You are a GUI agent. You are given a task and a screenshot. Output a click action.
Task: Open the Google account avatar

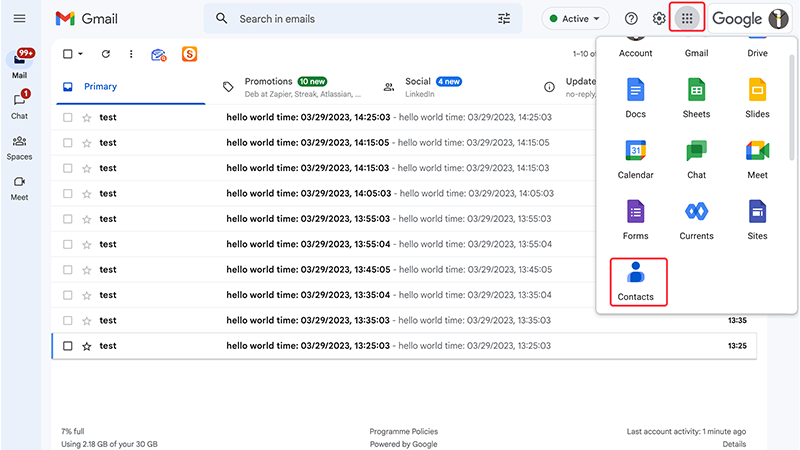[x=778, y=19]
